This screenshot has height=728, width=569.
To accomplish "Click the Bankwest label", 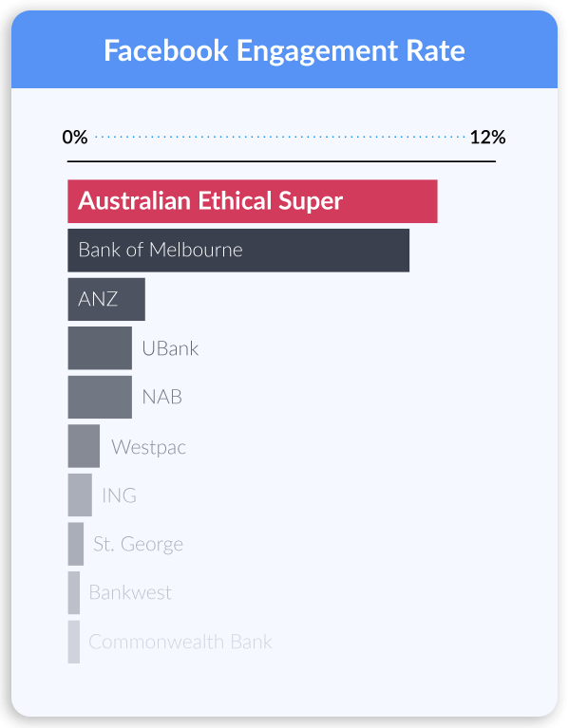I will click(x=130, y=593).
